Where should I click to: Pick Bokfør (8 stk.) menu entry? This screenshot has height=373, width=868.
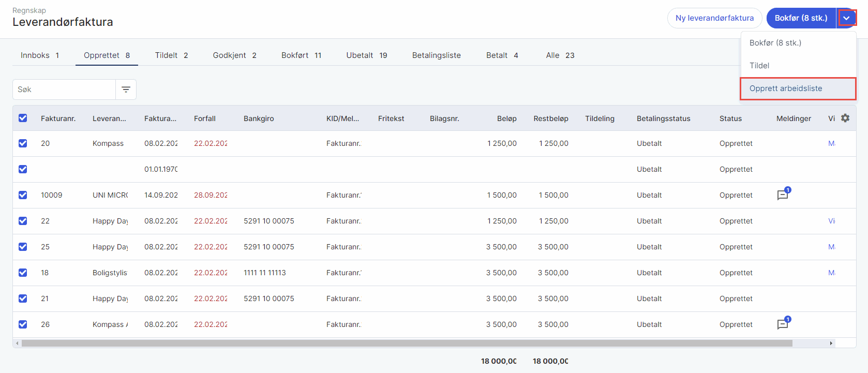point(775,43)
